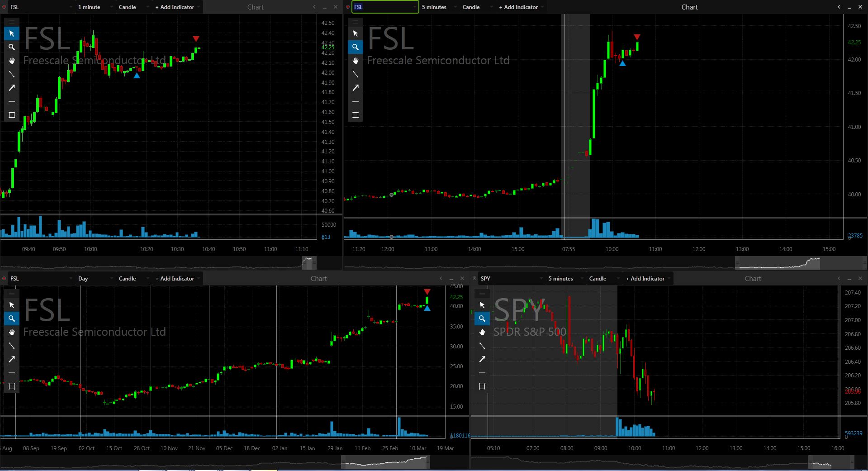868x471 pixels.
Task: Click back arrow on FSL 5 minutes chart header
Action: [839, 7]
